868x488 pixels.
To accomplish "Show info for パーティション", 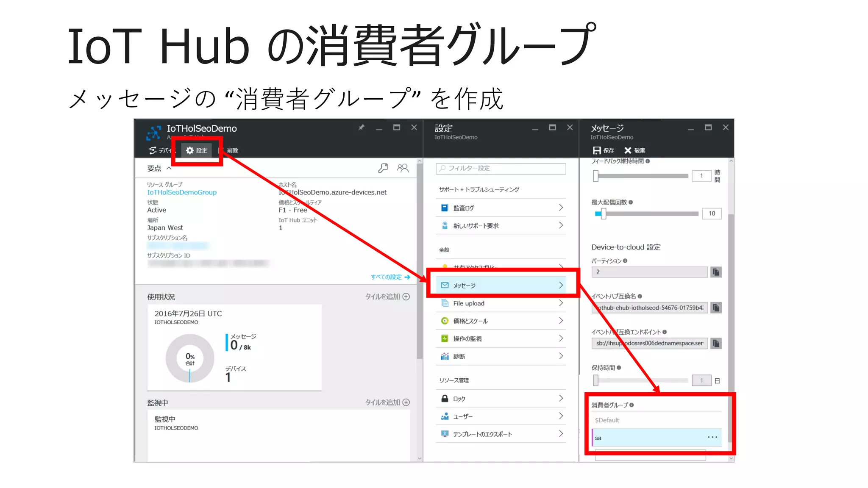I will tap(625, 261).
